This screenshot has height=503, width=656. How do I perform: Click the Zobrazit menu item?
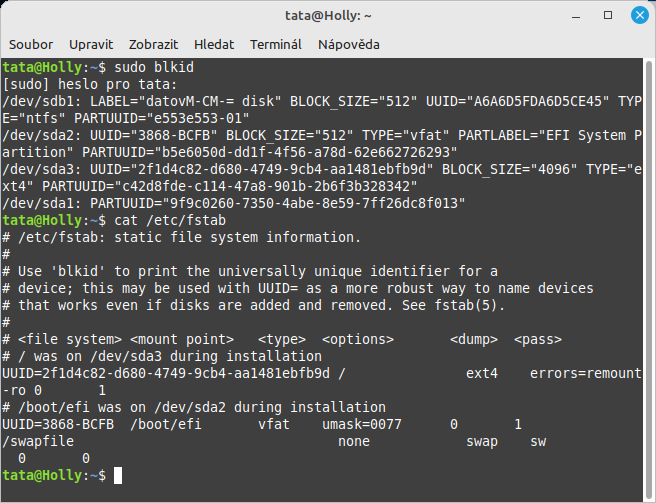tap(153, 44)
